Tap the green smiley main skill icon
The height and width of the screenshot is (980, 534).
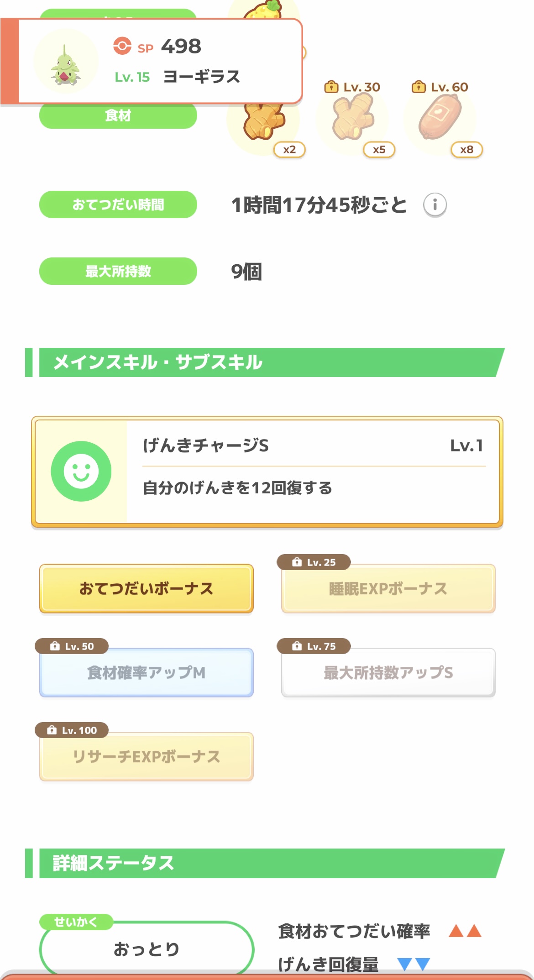pyautogui.click(x=81, y=471)
